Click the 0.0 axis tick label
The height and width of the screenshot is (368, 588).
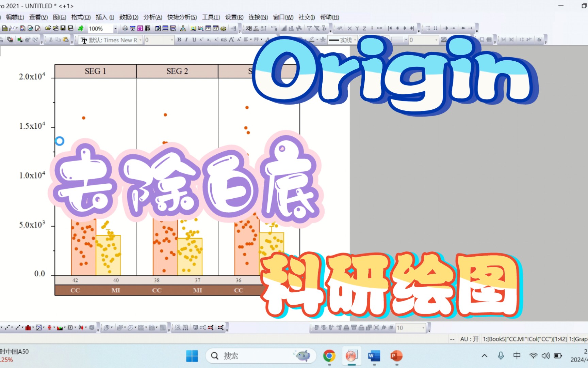click(x=39, y=274)
